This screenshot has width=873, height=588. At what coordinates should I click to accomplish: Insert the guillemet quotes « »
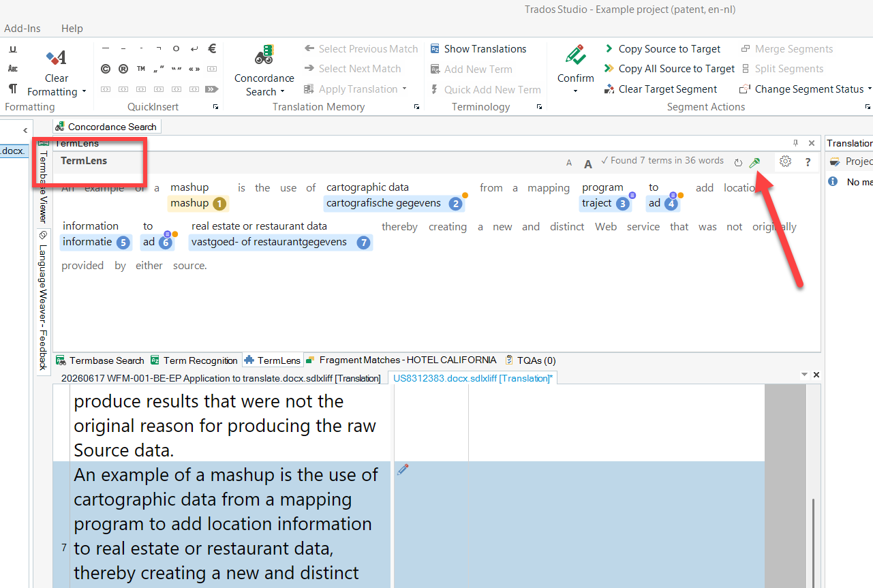point(194,69)
